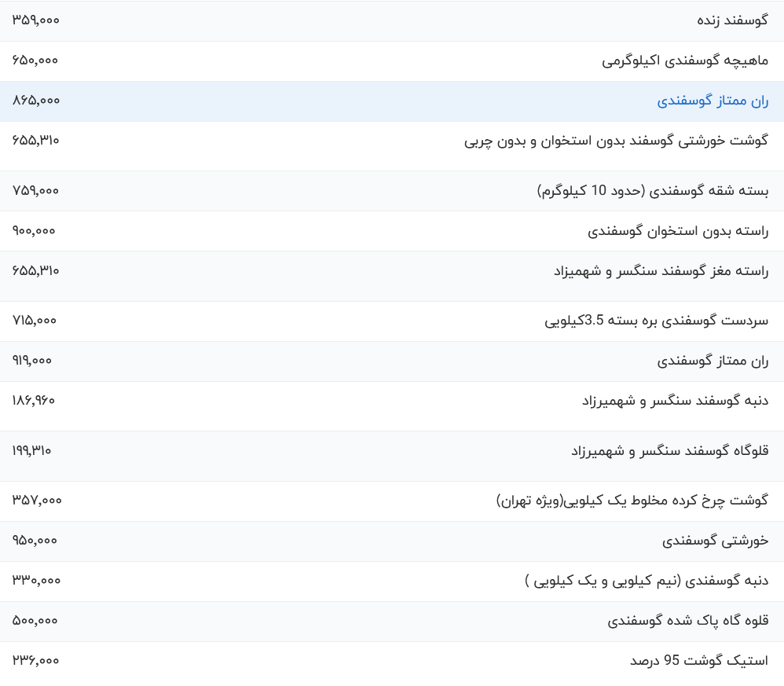Click دنبه گوسفندی (نیم کیلویی و یک کیلویی)
Image resolution: width=784 pixels, height=686 pixels.
(x=647, y=581)
